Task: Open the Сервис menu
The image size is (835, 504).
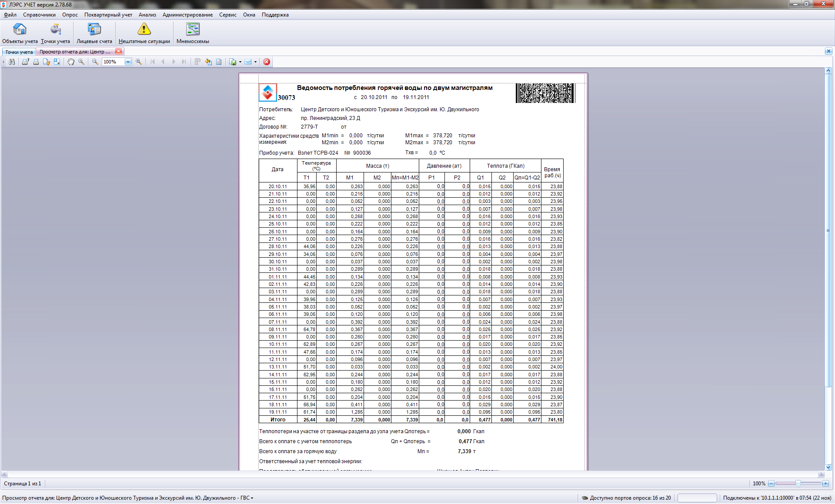Action: click(228, 15)
